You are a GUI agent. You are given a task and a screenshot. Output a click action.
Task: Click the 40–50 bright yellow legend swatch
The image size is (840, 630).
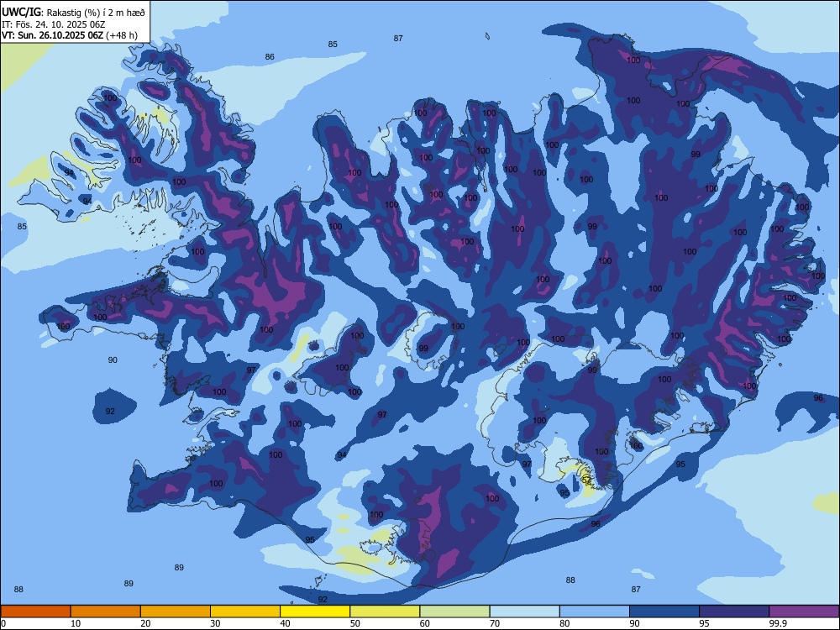(315, 612)
